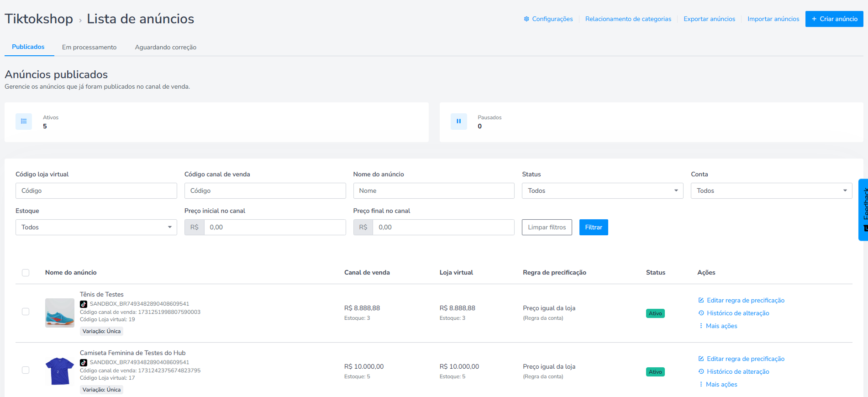Open the Estoque filter dropdown
Viewport: 868px width, 397px height.
96,227
